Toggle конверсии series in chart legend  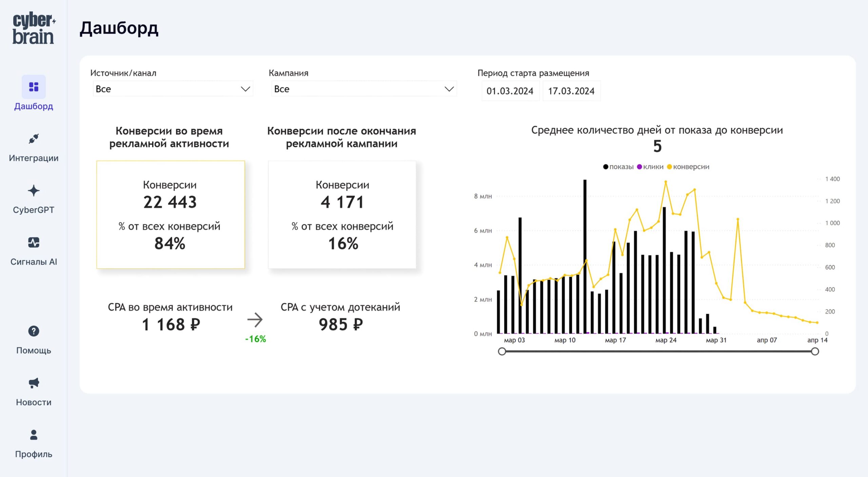[x=688, y=167]
